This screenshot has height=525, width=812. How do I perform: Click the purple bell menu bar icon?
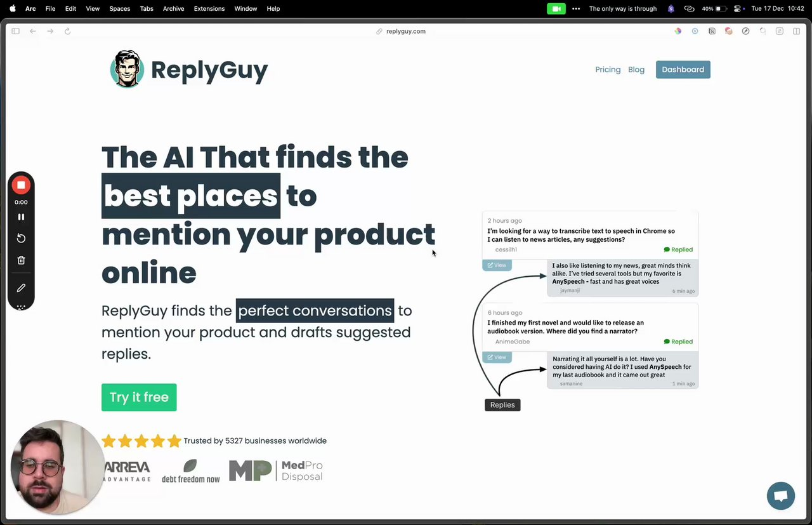coord(671,9)
